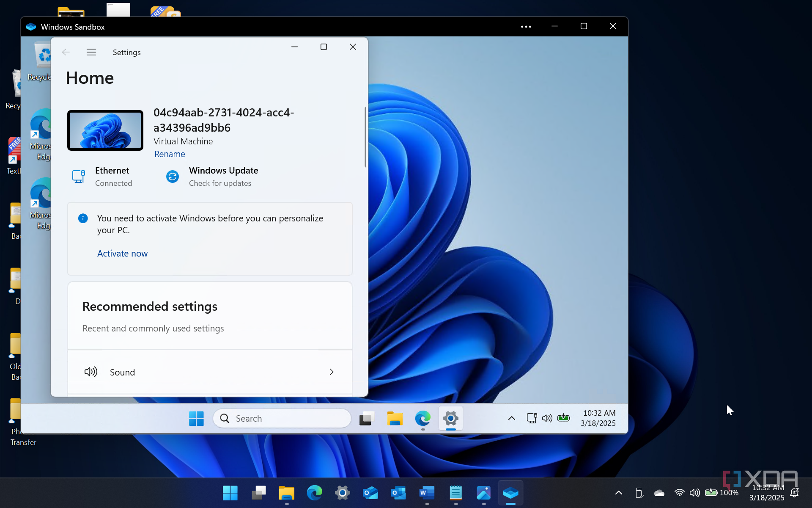Switch to Word on the host taskbar

point(427,493)
